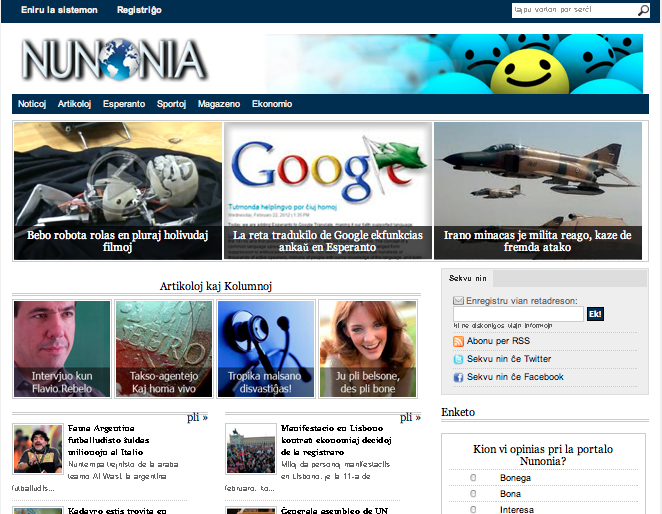
Task: Expand left column pli » link
Action: tap(198, 417)
